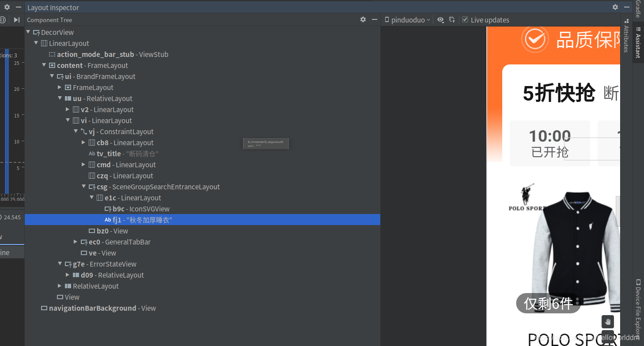Click the g7e ErrorStateView icon
The width and height of the screenshot is (644, 346).
(x=68, y=264)
